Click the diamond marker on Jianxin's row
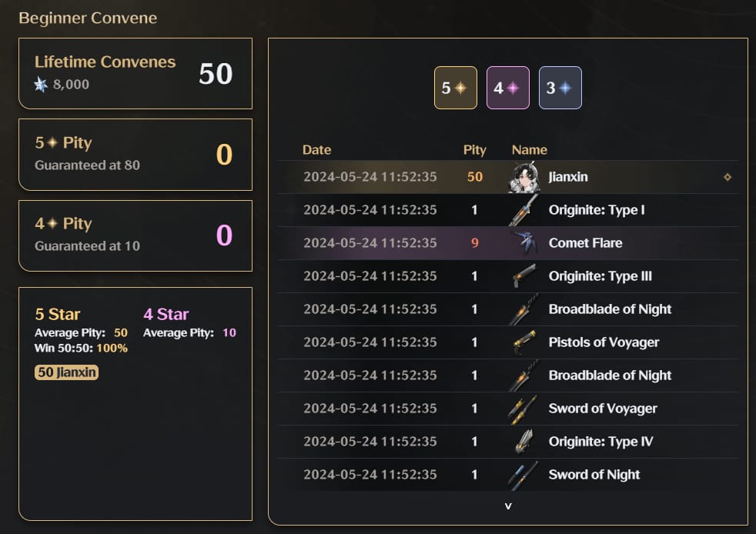 [x=727, y=176]
